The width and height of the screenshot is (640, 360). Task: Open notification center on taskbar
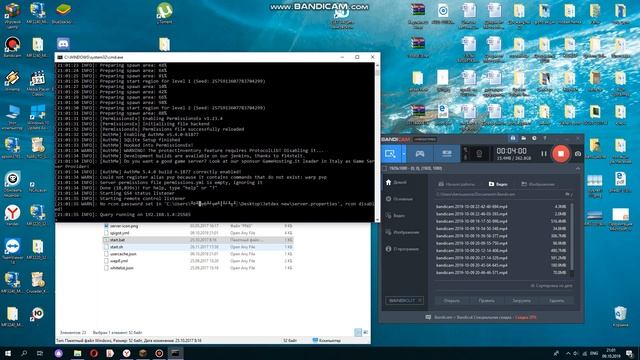(x=629, y=353)
